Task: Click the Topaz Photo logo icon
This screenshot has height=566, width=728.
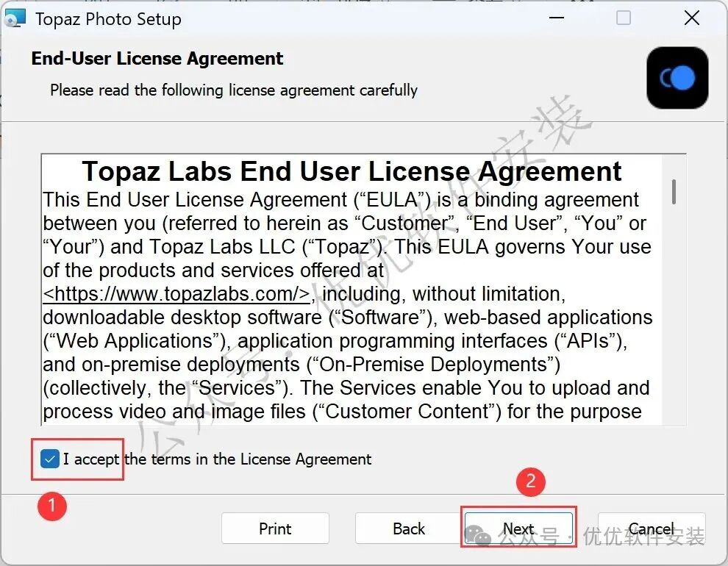Action: [x=677, y=78]
